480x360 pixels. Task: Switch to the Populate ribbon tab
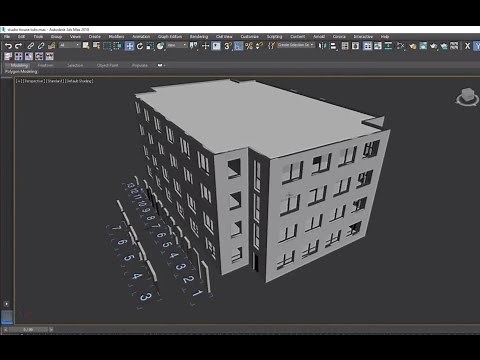click(x=140, y=65)
